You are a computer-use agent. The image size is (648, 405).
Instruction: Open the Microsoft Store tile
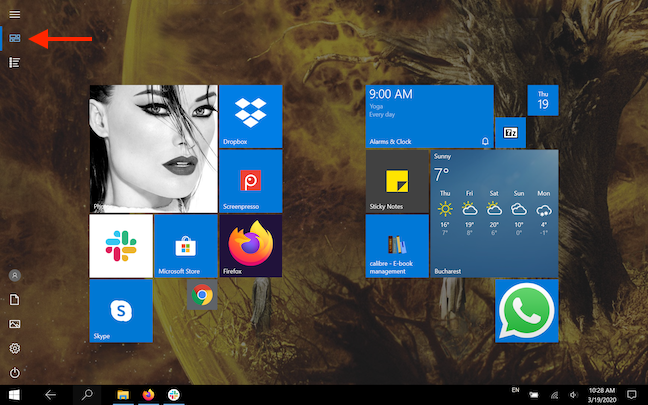click(x=186, y=246)
